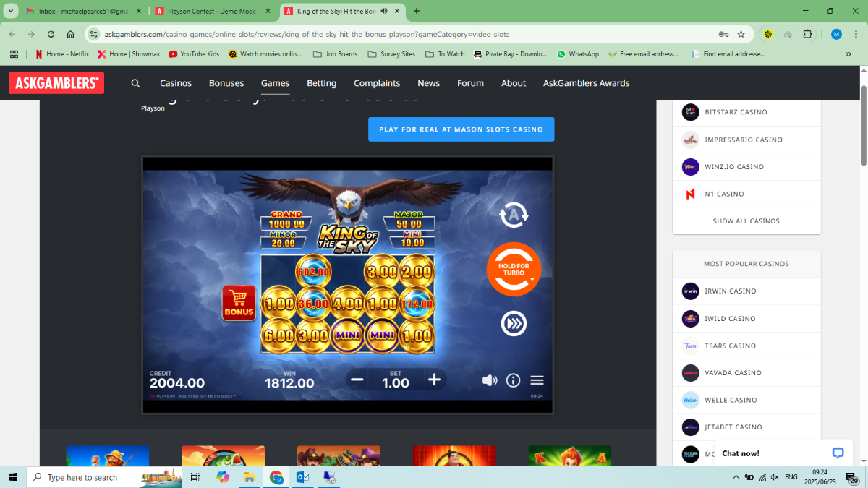This screenshot has height=488, width=868.
Task: Open the Complaints menu item
Action: (377, 83)
